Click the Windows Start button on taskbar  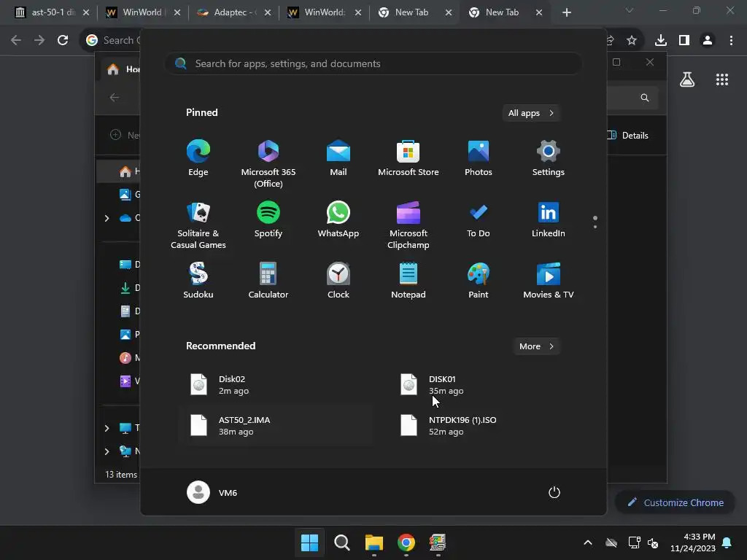[309, 542]
